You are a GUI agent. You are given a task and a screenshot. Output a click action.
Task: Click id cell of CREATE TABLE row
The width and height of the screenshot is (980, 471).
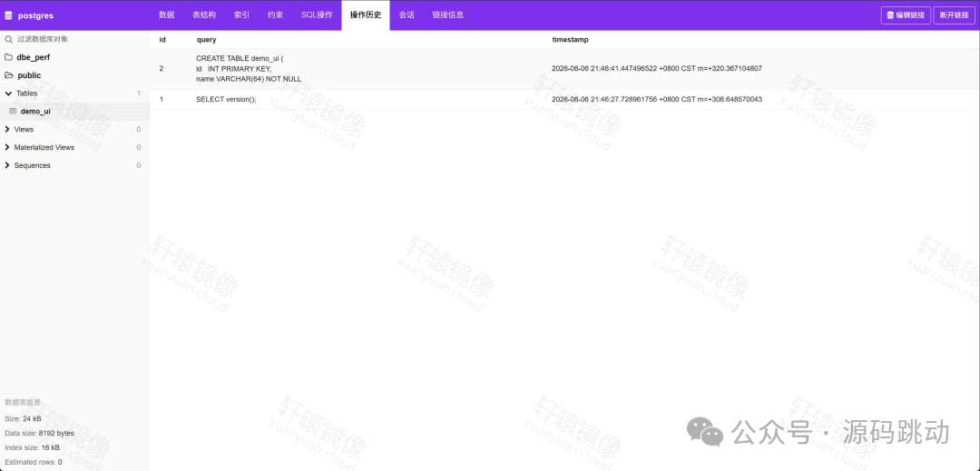pos(162,69)
